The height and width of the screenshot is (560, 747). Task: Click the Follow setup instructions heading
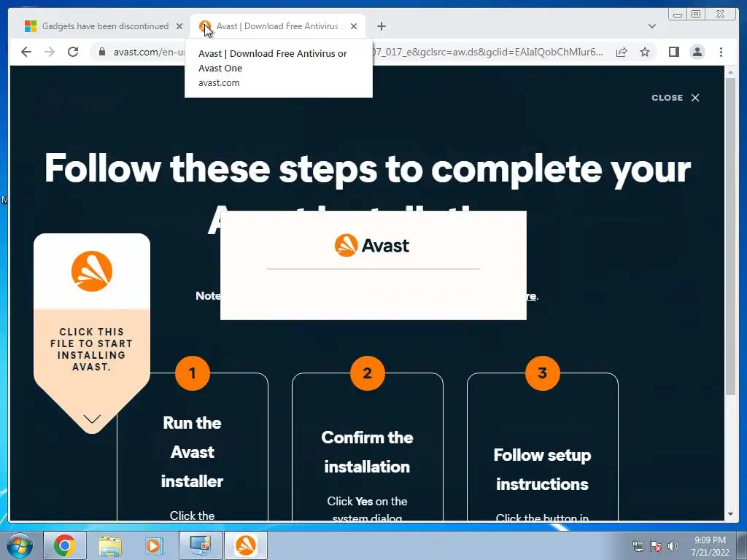click(x=542, y=470)
